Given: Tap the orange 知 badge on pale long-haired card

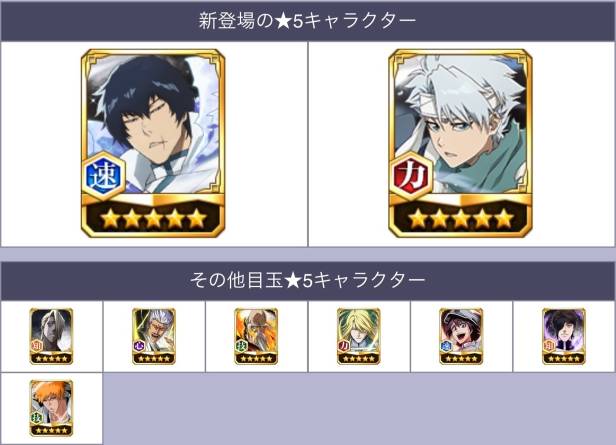Looking at the screenshot, I should (37, 346).
